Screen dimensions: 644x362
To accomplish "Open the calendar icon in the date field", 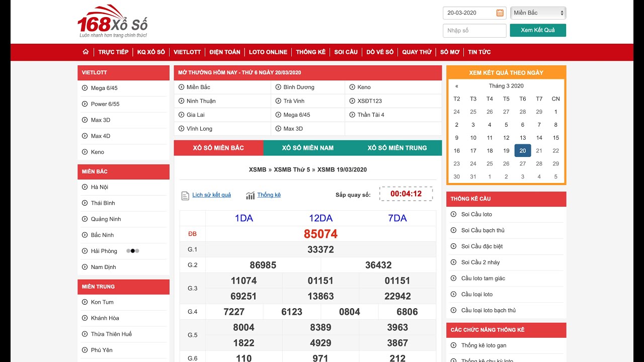I will click(x=500, y=13).
